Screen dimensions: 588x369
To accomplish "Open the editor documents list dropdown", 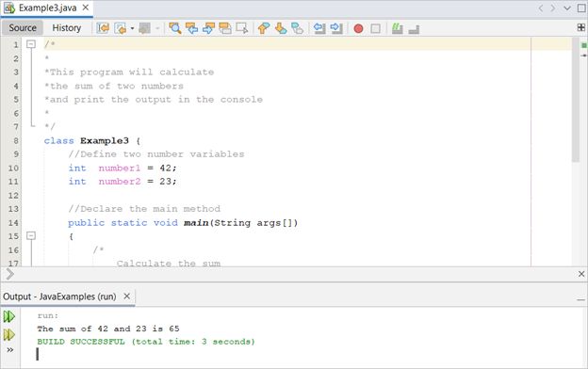I will (x=567, y=8).
